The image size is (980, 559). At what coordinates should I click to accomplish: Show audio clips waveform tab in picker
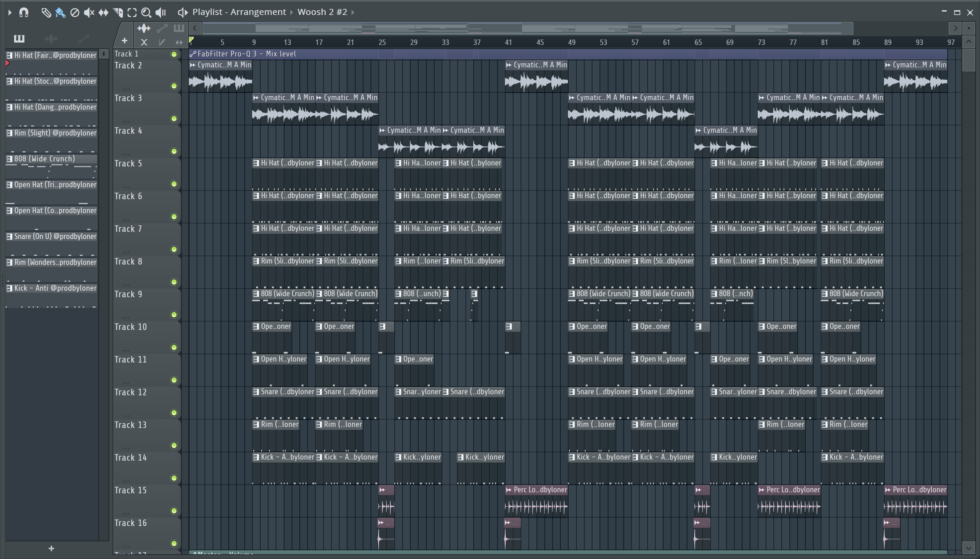[51, 38]
